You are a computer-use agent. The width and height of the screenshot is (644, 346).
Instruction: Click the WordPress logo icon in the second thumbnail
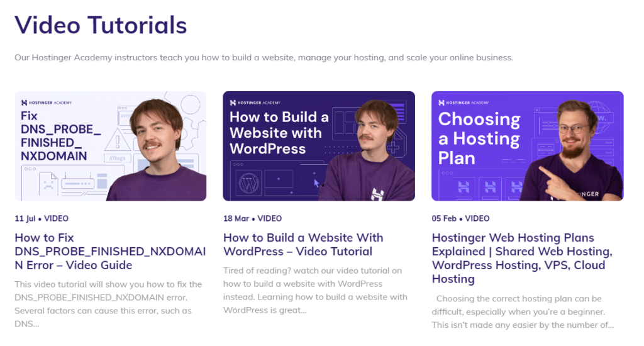point(249,183)
